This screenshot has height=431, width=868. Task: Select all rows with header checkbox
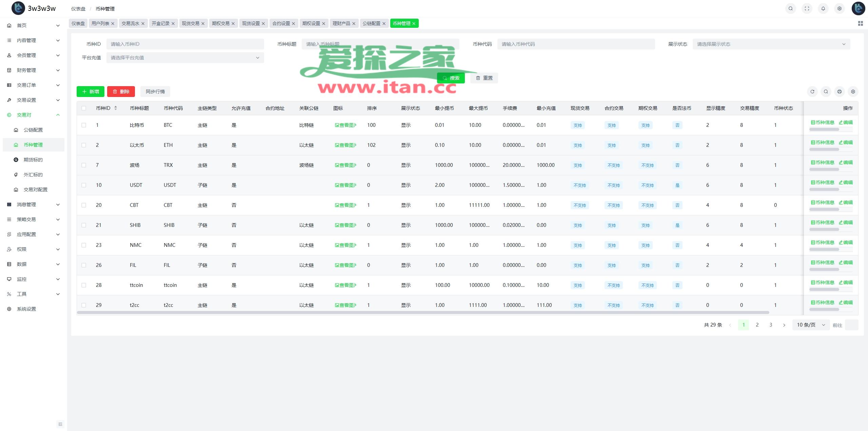click(x=84, y=108)
